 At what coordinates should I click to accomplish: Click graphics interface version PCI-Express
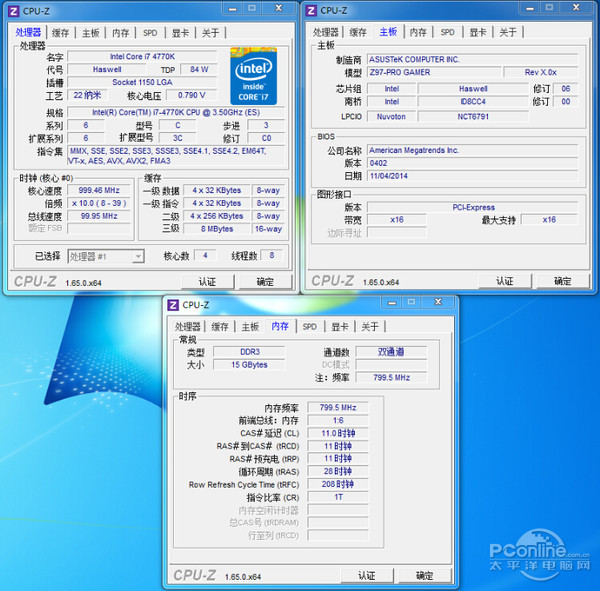pos(472,207)
